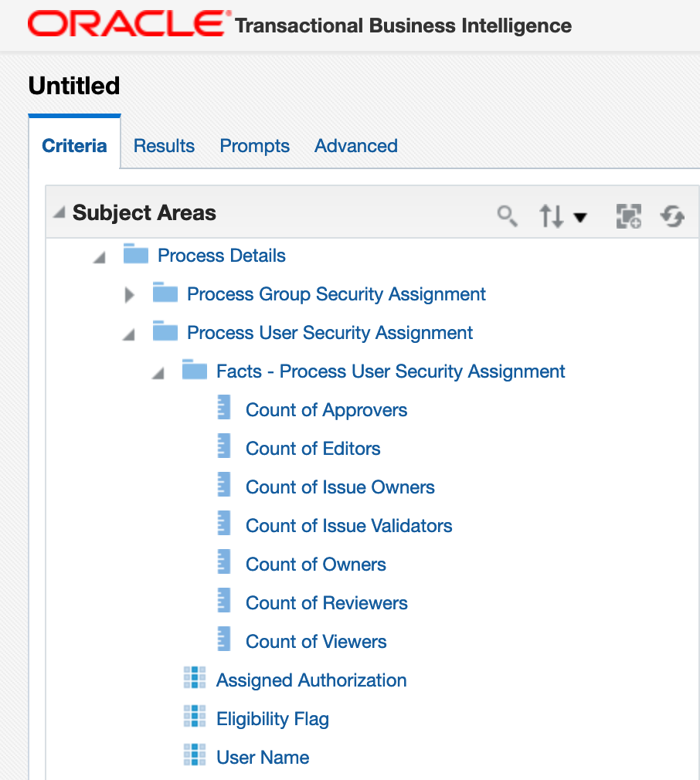Click the User Name column icon
The image size is (700, 780).
pyautogui.click(x=195, y=755)
